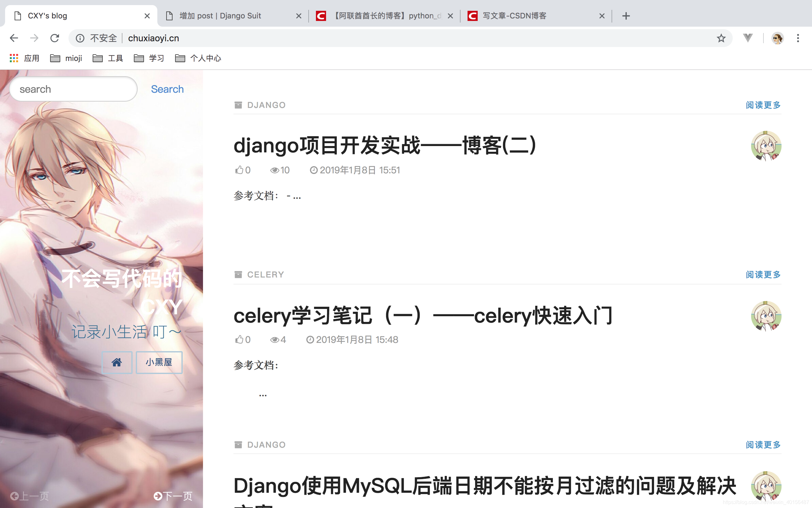Open the 小黑屋 button
Screen dimensions: 812x508
coord(159,362)
